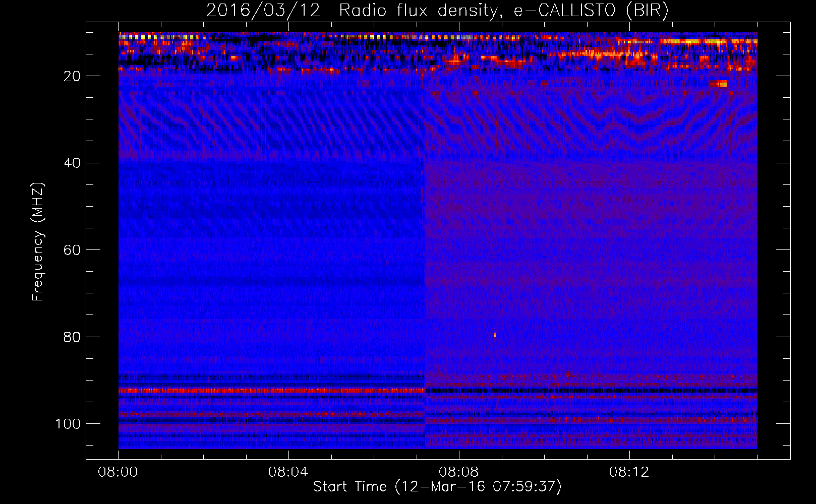This screenshot has height=504, width=816.
Task: Click the plot title 'Radio flux density, e-CALLISTO (BIR)'
Action: pos(503,11)
